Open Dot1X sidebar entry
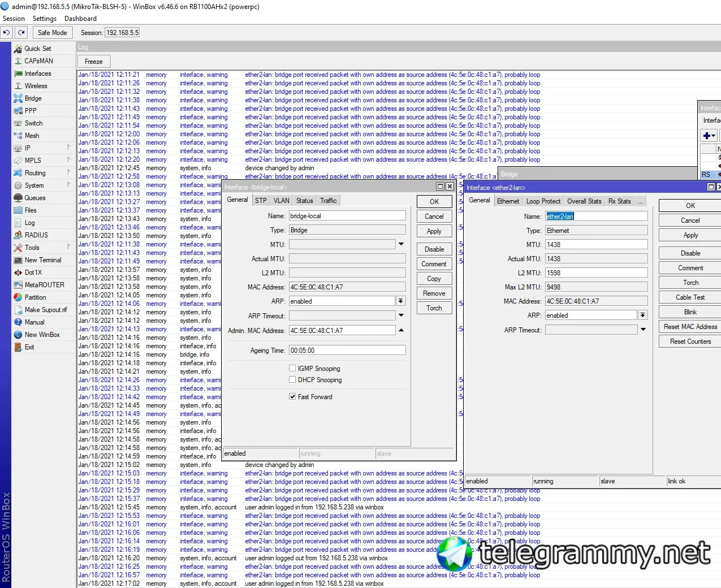This screenshot has height=588, width=721. click(33, 273)
